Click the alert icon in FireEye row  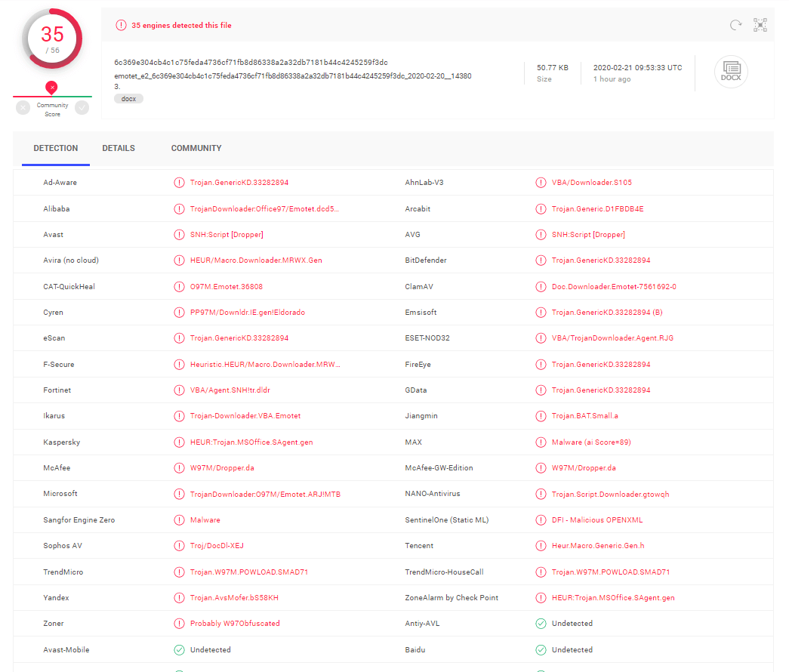(541, 365)
